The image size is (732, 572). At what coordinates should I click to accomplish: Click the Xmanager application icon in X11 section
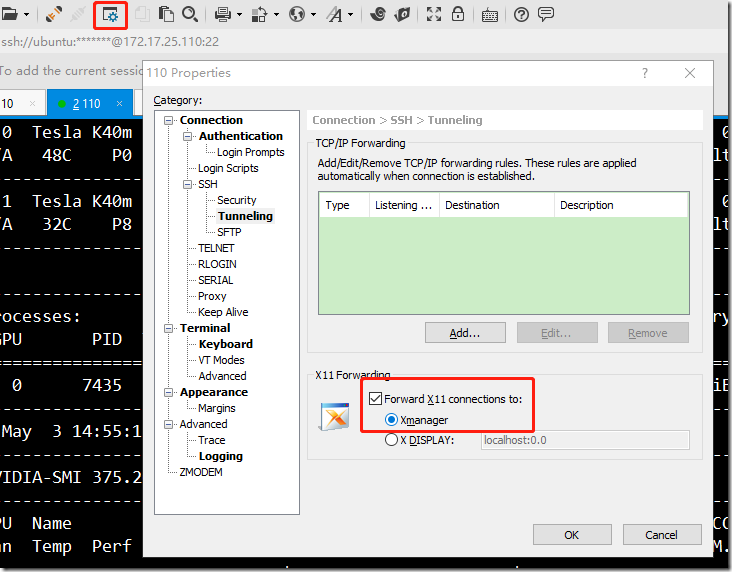click(x=335, y=416)
